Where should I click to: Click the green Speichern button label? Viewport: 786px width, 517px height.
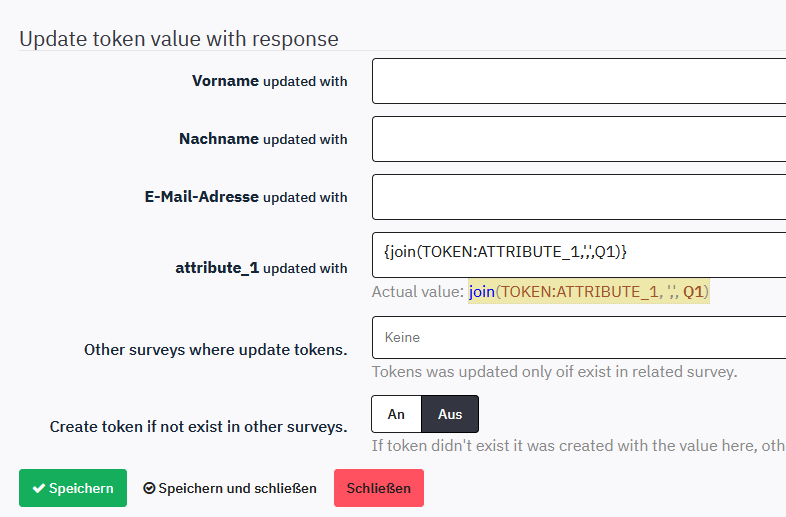point(81,489)
